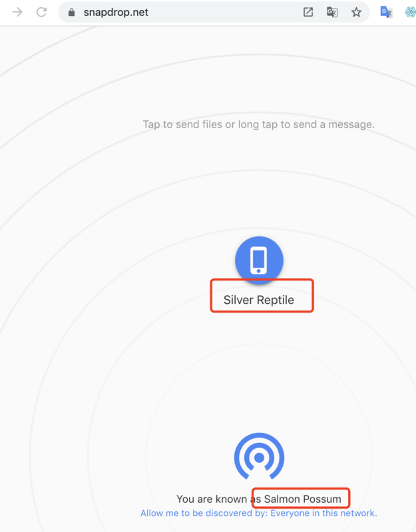Click empty space inside the address bar
The image size is (416, 532).
(x=220, y=13)
